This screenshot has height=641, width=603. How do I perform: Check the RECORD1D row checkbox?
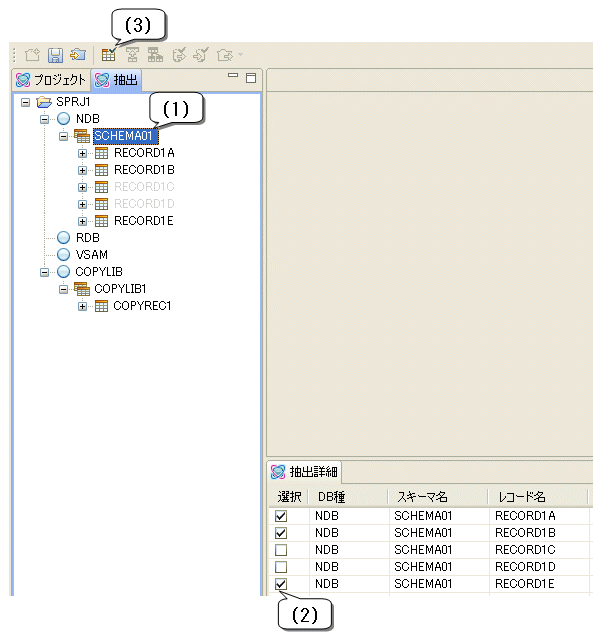281,567
